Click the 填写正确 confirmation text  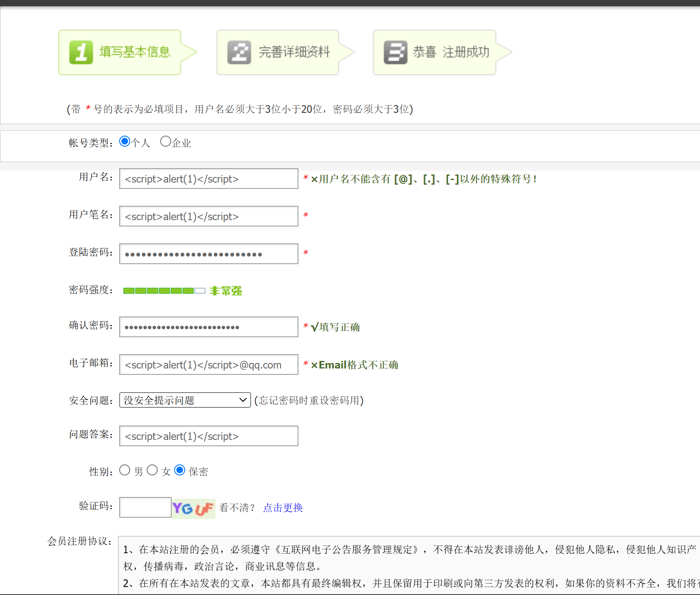click(x=335, y=327)
